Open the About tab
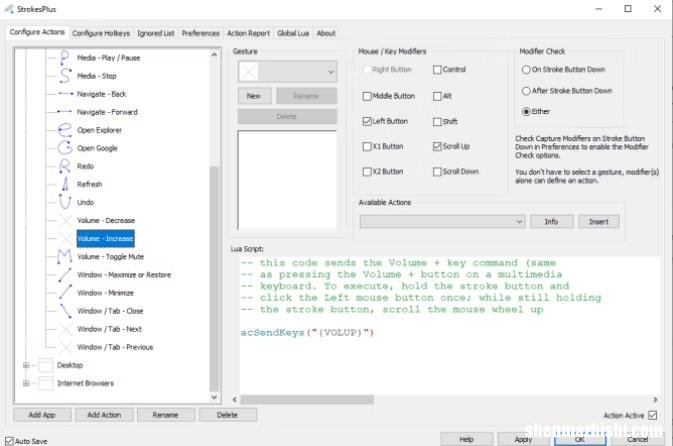This screenshot has height=446, width=673. click(x=326, y=33)
